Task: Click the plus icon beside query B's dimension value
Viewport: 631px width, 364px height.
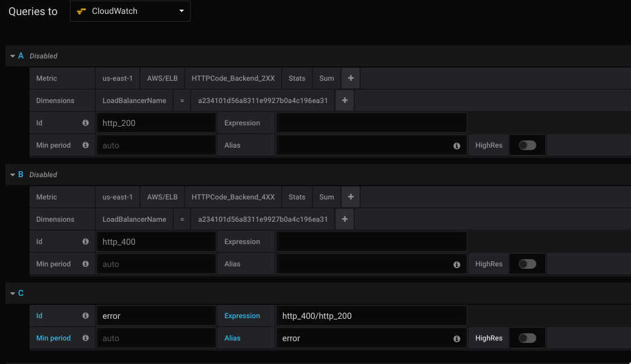Action: [x=344, y=219]
